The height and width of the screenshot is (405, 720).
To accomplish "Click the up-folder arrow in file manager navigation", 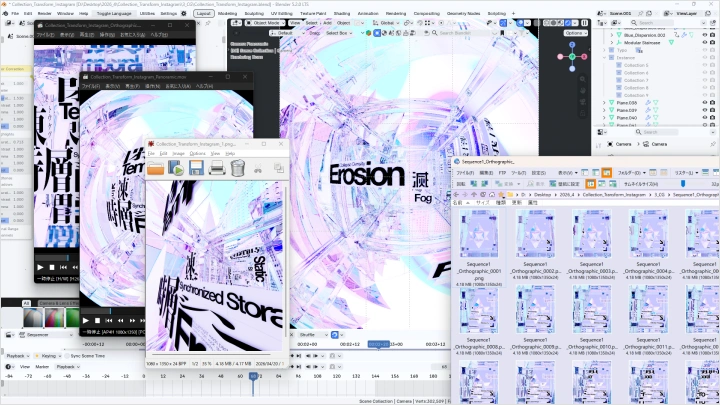I will pos(474,195).
